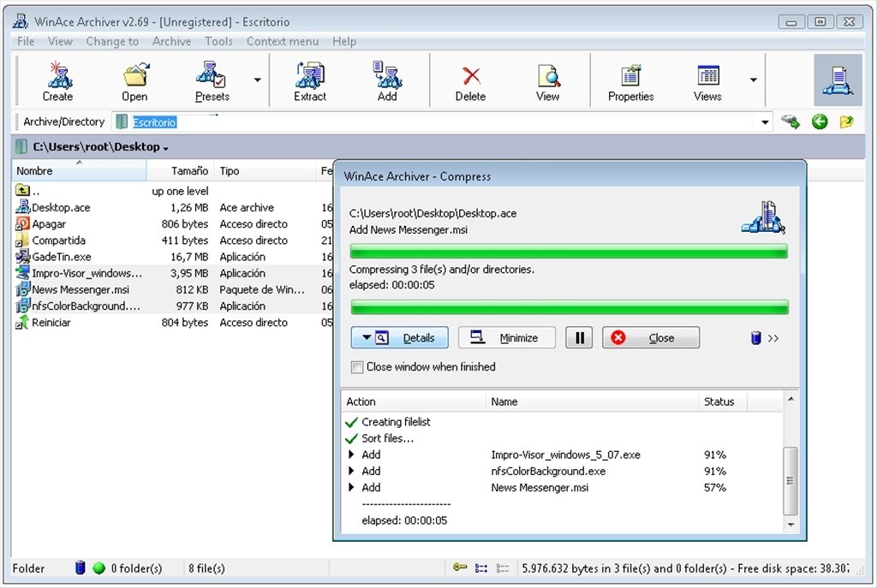Select the Impro-Visor_windows file row
This screenshot has width=877, height=588.
(x=172, y=273)
